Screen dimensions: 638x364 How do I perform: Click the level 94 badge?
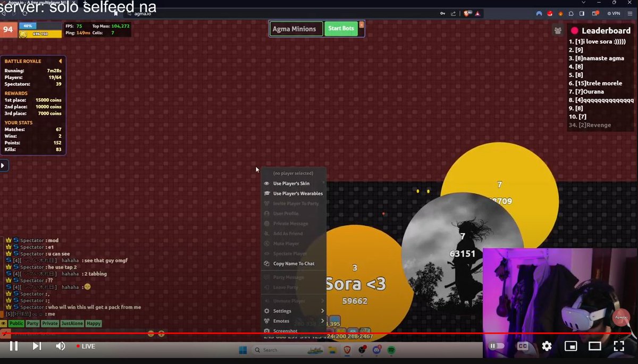(x=8, y=30)
